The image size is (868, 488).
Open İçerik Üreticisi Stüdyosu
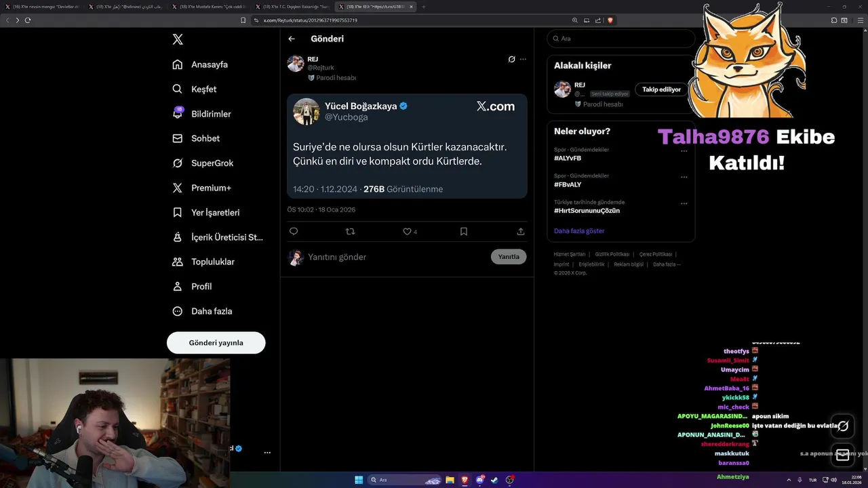(218, 237)
